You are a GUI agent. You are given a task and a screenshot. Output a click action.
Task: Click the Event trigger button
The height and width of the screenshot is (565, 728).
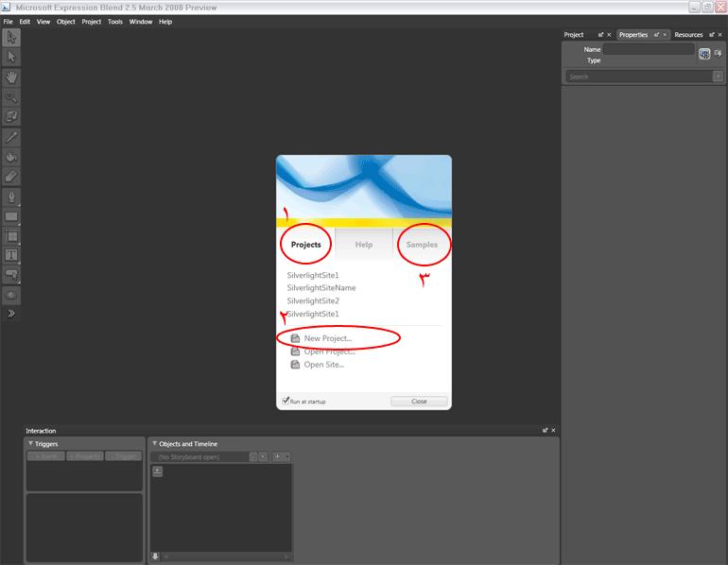click(x=46, y=456)
